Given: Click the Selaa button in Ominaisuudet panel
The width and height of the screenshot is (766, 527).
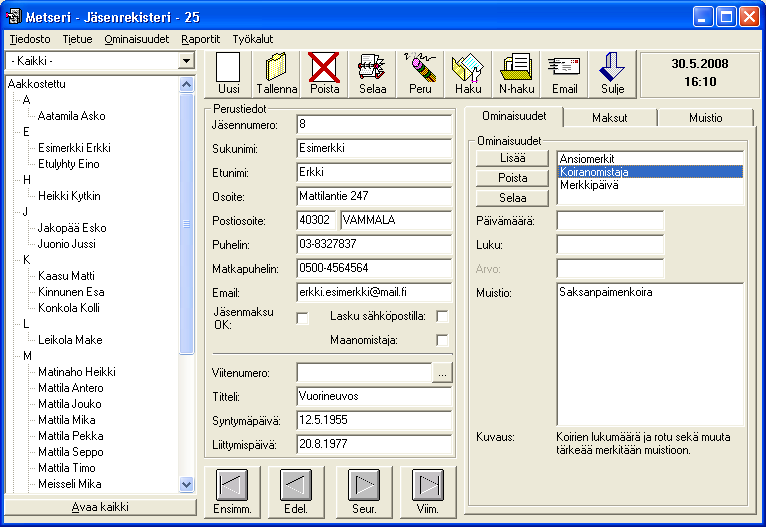Looking at the screenshot, I should (512, 198).
